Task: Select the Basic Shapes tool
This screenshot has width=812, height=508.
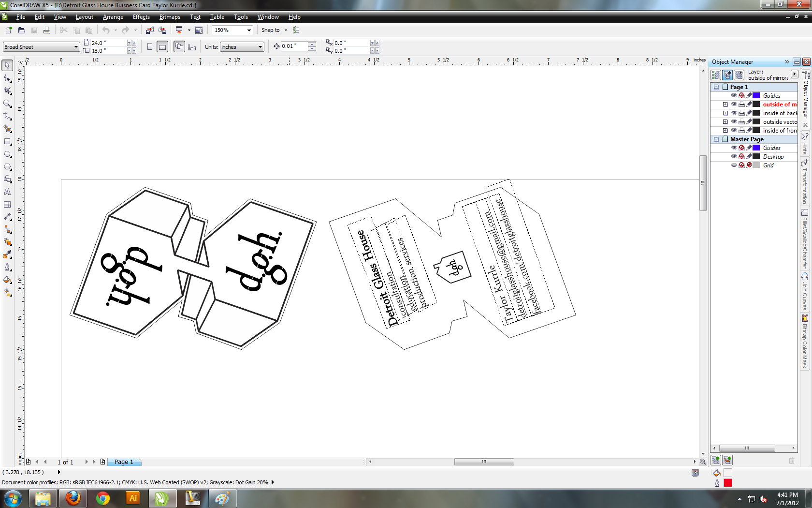Action: pyautogui.click(x=7, y=179)
